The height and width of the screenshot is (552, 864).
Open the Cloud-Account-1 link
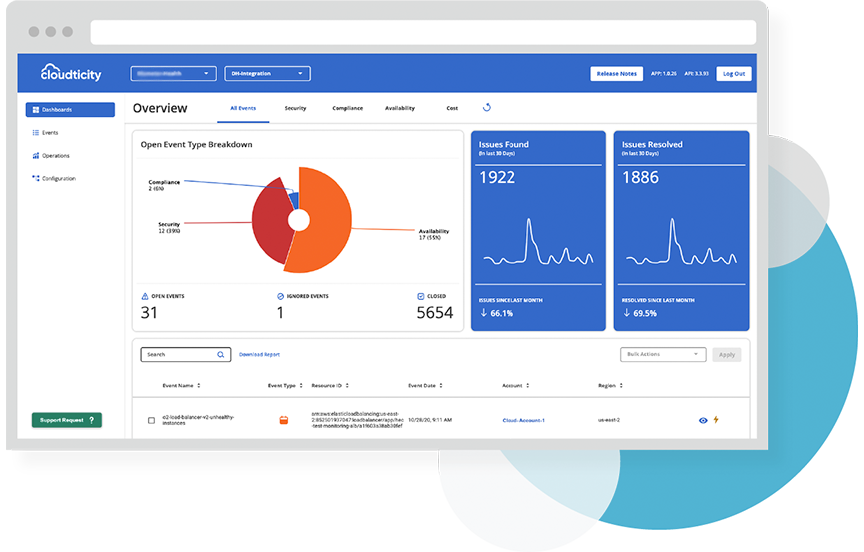click(x=523, y=420)
